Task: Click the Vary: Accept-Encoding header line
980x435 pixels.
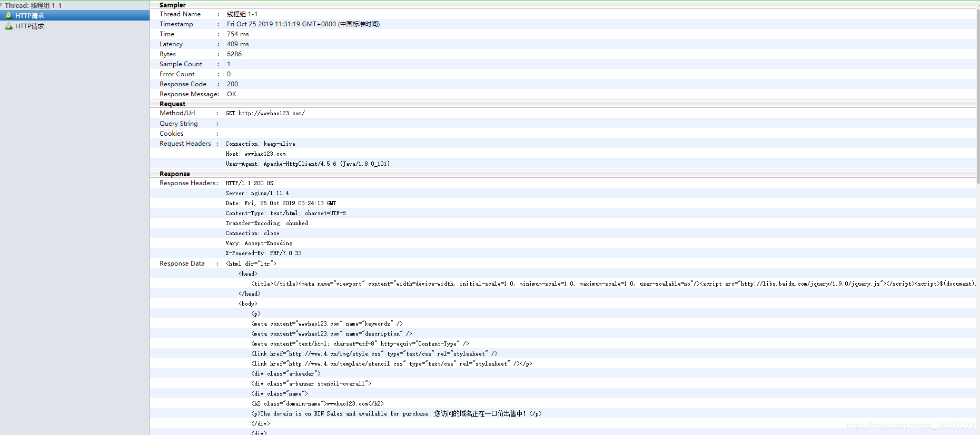Action: tap(259, 243)
